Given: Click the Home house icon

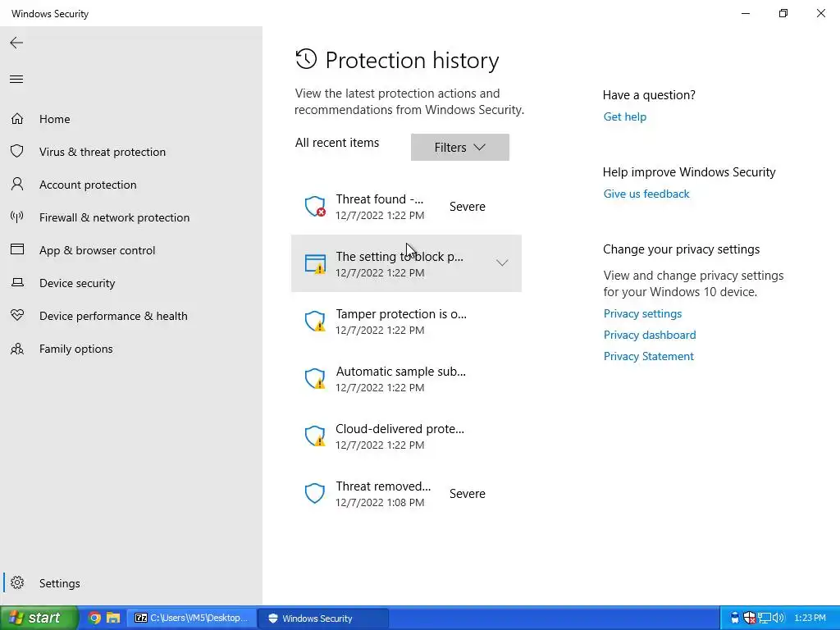Looking at the screenshot, I should coord(17,118).
